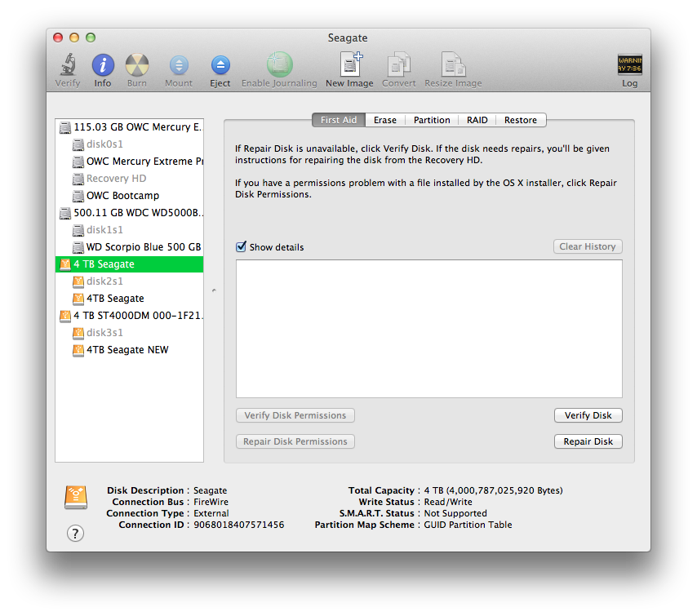This screenshot has width=697, height=616.
Task: Click the sidebar split divider handle
Action: pyautogui.click(x=214, y=290)
